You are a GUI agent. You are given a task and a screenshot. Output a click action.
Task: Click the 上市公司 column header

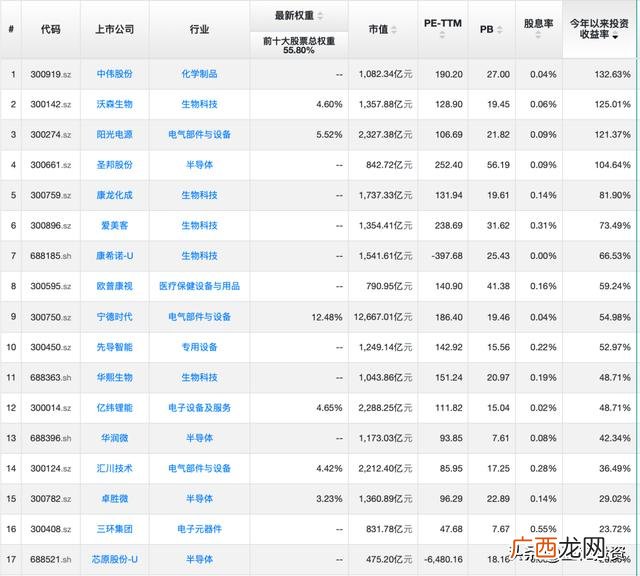[115, 29]
